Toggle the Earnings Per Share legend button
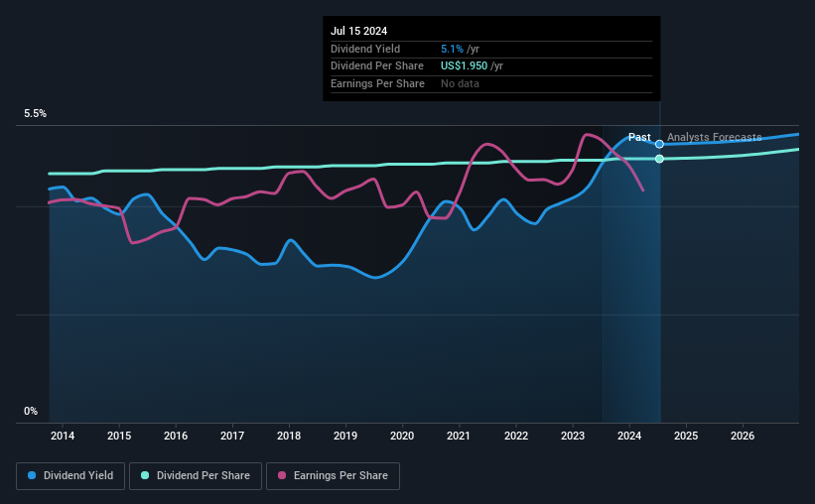 (x=333, y=476)
